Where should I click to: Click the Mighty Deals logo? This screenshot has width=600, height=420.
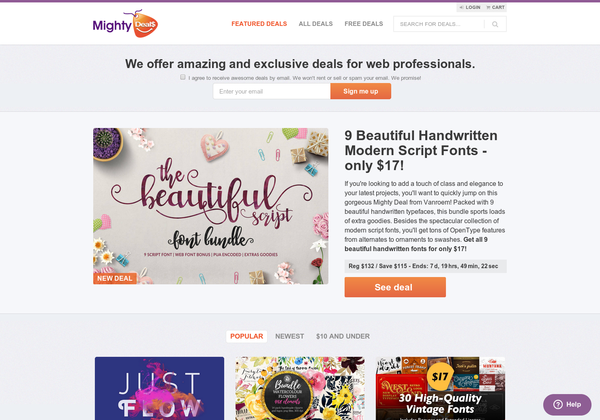[125, 24]
